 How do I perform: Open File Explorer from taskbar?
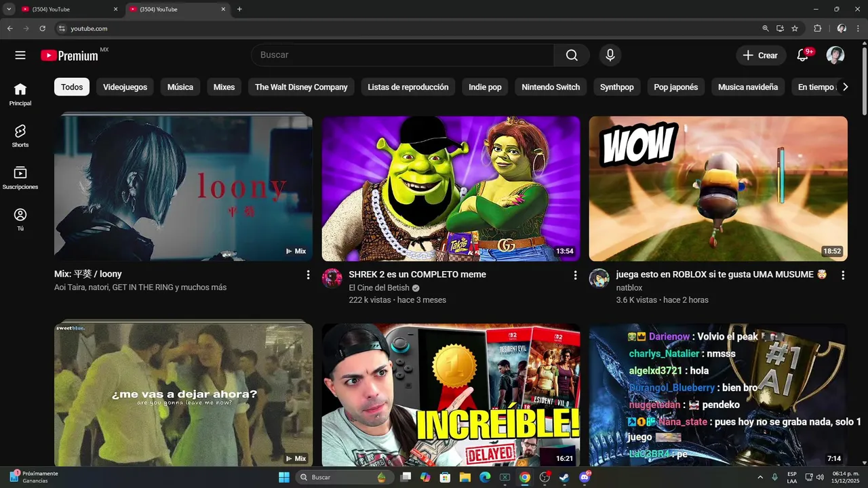465,477
